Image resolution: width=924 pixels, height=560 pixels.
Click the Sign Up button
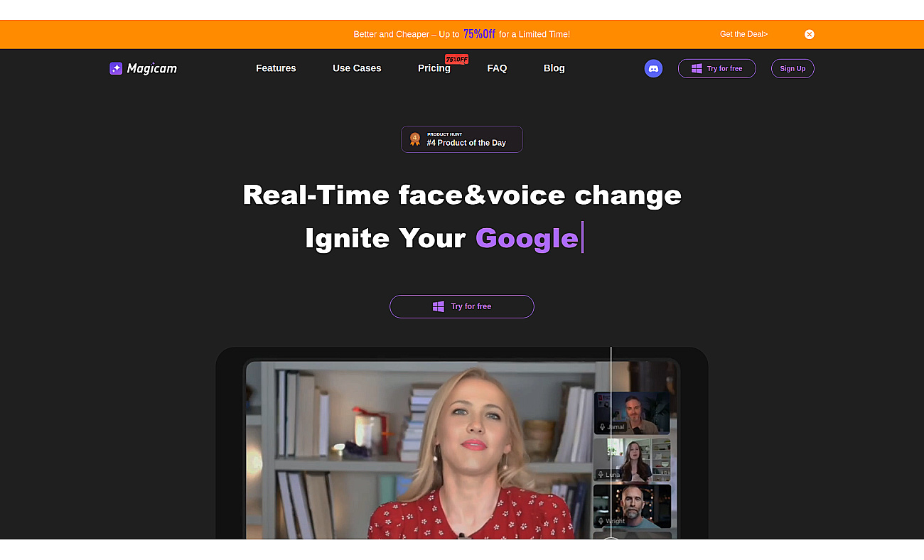pyautogui.click(x=793, y=68)
